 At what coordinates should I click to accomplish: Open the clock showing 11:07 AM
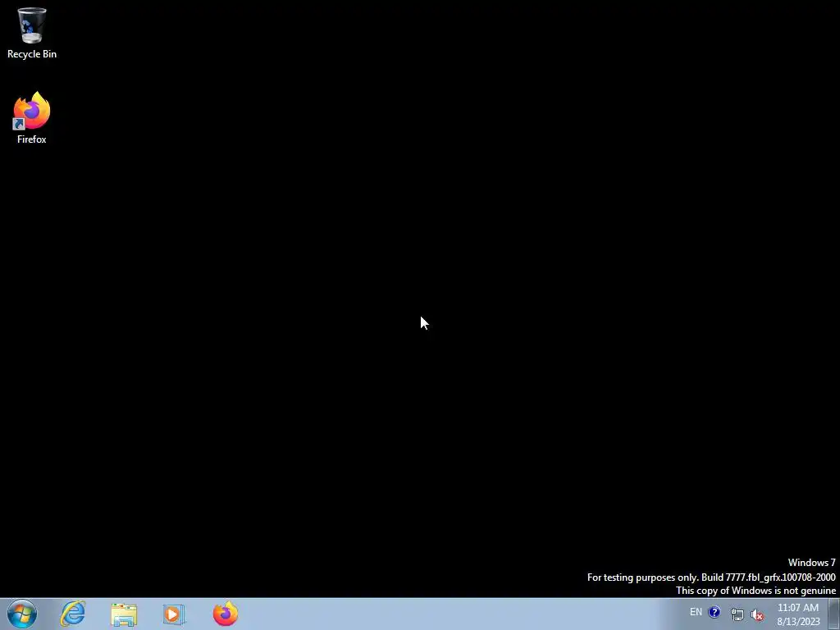click(x=798, y=614)
